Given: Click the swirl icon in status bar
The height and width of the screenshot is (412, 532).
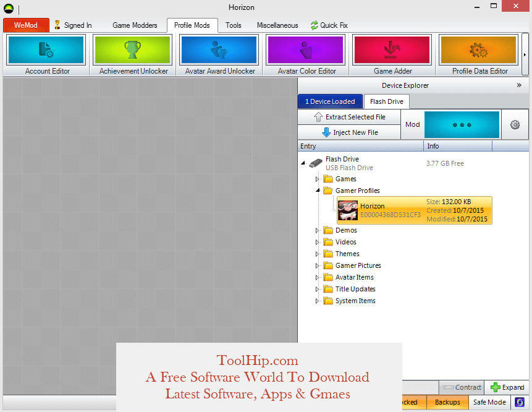Looking at the screenshot, I should click(520, 402).
